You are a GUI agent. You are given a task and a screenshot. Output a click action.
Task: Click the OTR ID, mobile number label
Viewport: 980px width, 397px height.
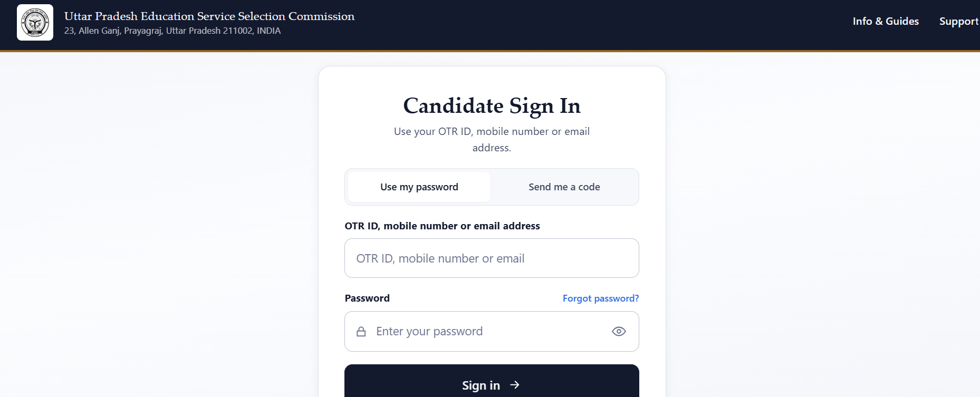pos(442,226)
